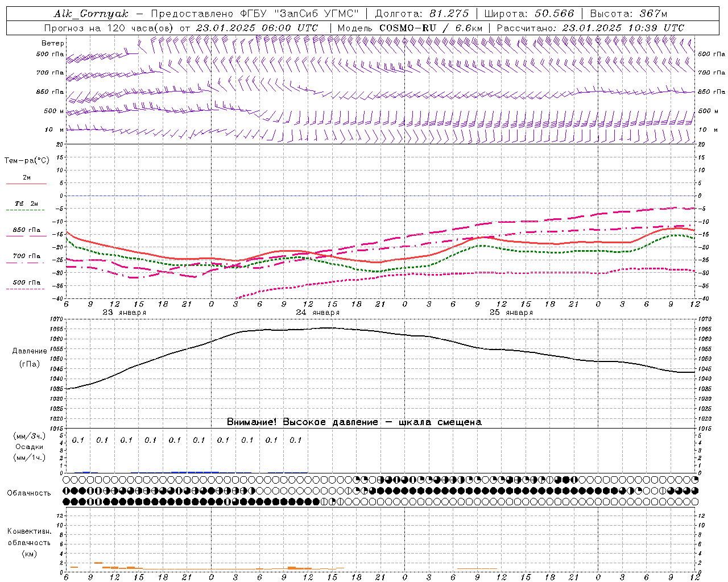
Task: Click the Высота: 367м value
Action: pos(628,14)
